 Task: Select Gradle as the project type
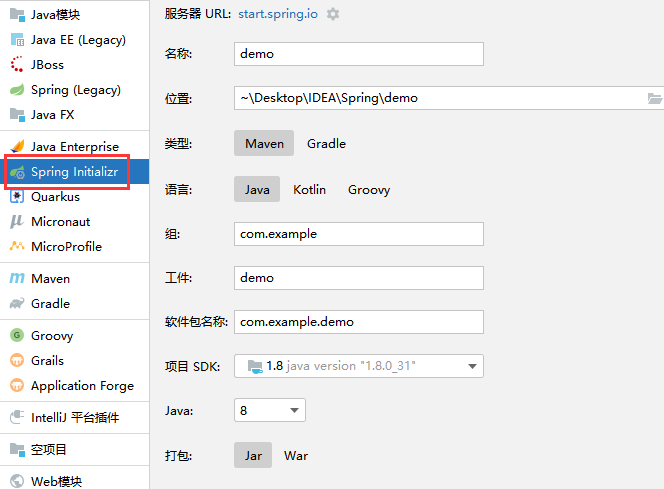tap(326, 144)
